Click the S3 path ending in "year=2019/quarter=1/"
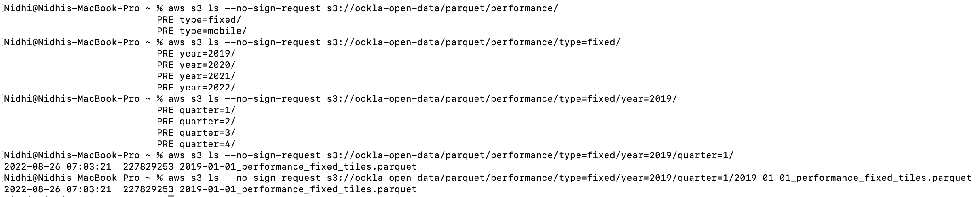 click(530, 155)
